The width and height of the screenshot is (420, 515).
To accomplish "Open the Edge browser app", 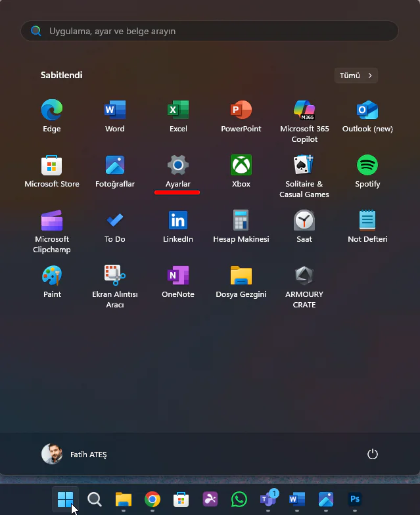I will 51,117.
